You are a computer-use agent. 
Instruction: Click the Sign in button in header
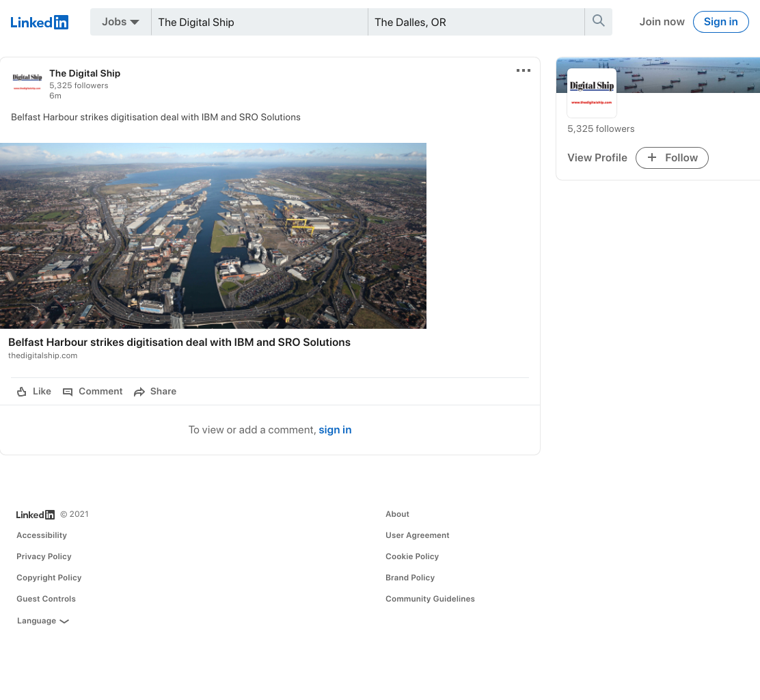coord(721,22)
